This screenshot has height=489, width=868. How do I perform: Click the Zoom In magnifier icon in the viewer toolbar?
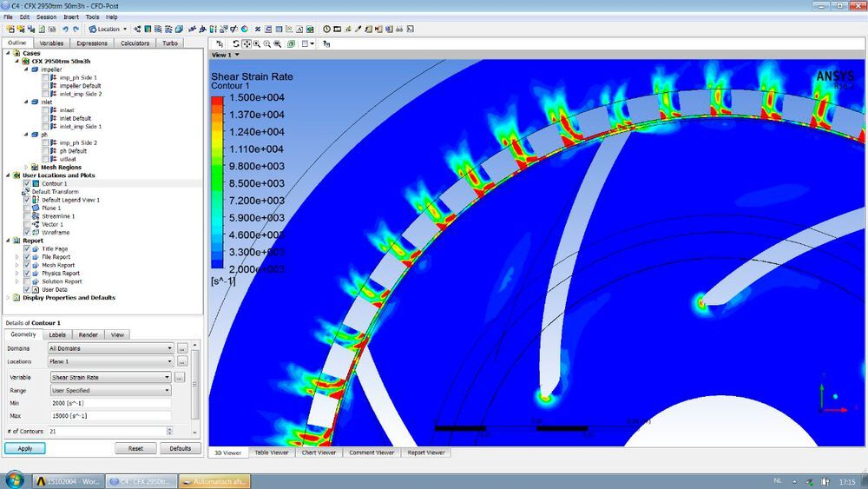point(257,43)
